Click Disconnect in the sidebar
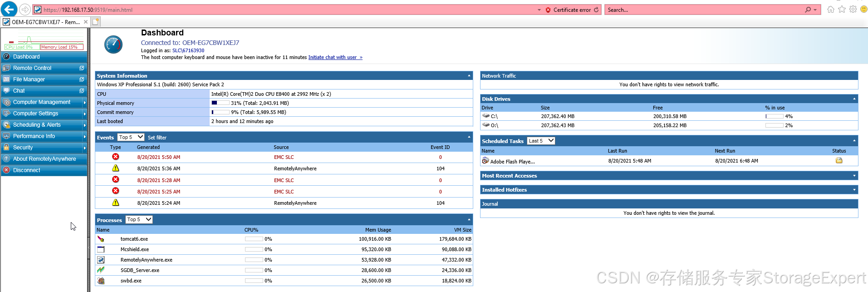 click(44, 170)
